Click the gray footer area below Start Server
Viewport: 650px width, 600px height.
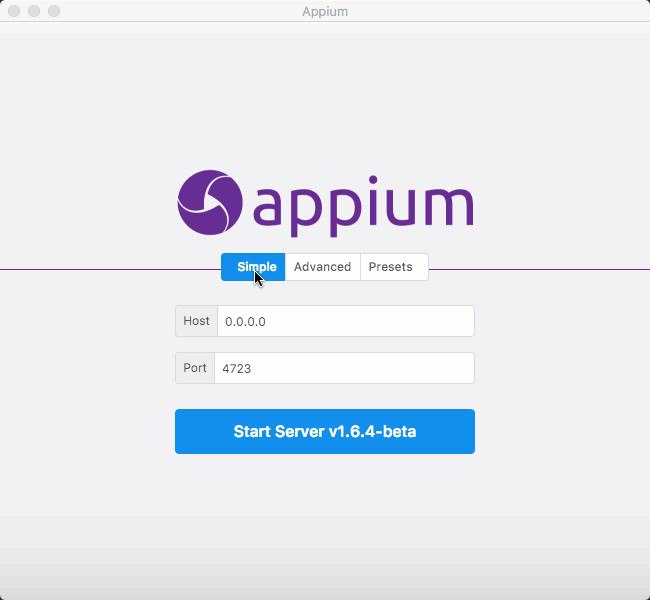(325, 558)
